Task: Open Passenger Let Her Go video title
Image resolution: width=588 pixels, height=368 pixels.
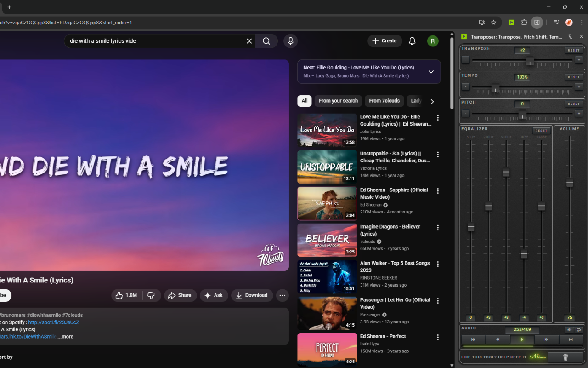Action: coord(395,304)
